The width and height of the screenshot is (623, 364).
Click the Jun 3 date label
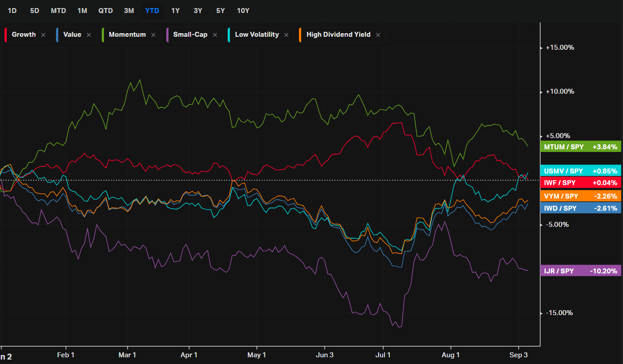click(x=324, y=355)
